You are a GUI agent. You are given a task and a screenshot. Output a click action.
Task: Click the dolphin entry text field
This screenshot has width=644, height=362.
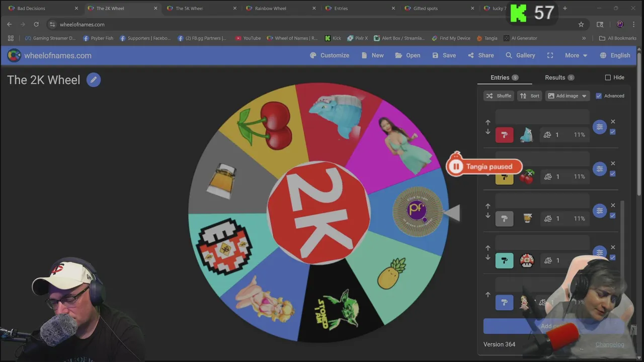click(x=542, y=117)
